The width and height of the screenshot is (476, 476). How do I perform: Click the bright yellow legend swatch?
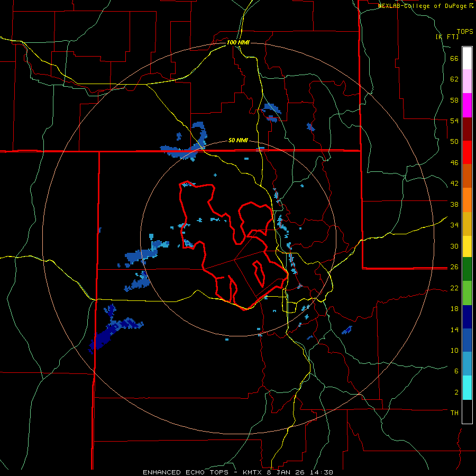pos(467,246)
